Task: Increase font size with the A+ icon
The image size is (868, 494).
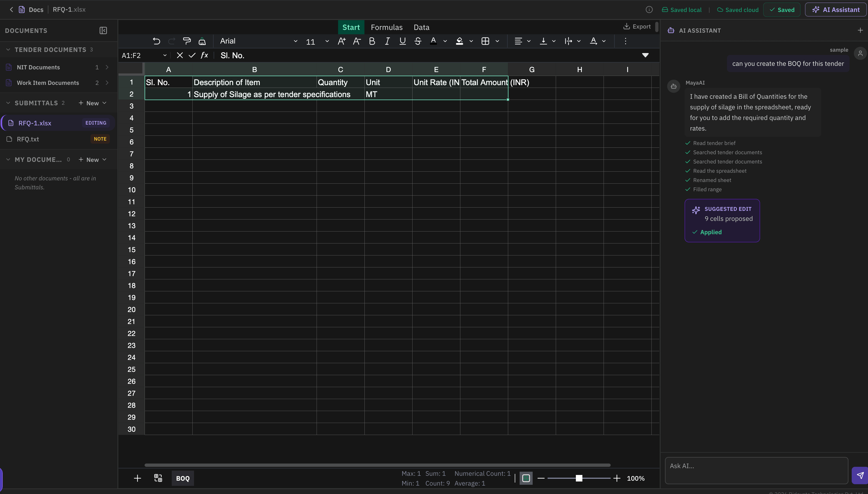Action: [x=342, y=41]
